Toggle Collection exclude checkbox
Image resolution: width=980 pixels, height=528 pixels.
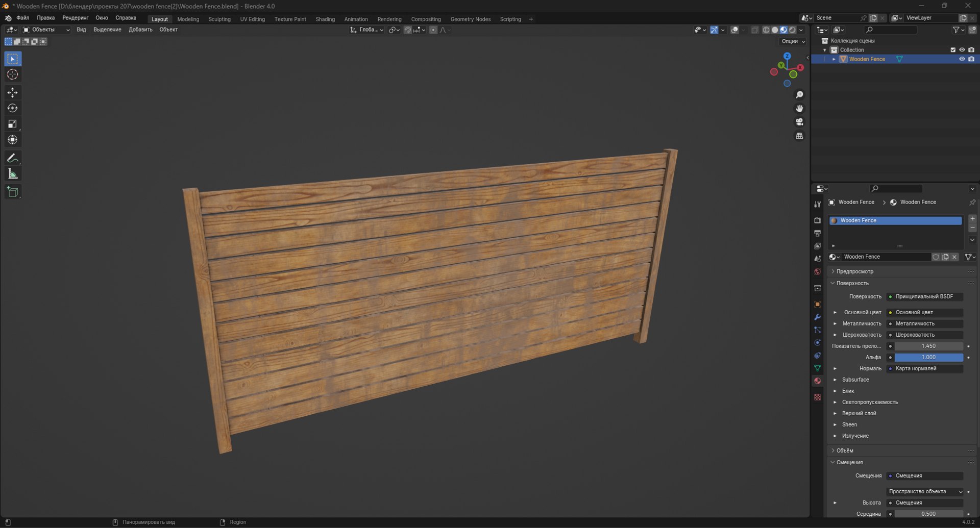click(x=952, y=50)
